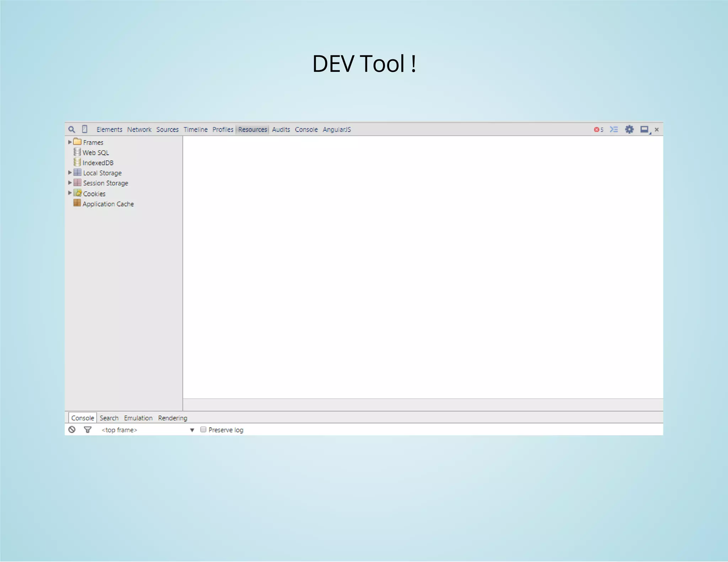Open the drawer Search tab
Screen dimensions: 728x562
click(109, 418)
